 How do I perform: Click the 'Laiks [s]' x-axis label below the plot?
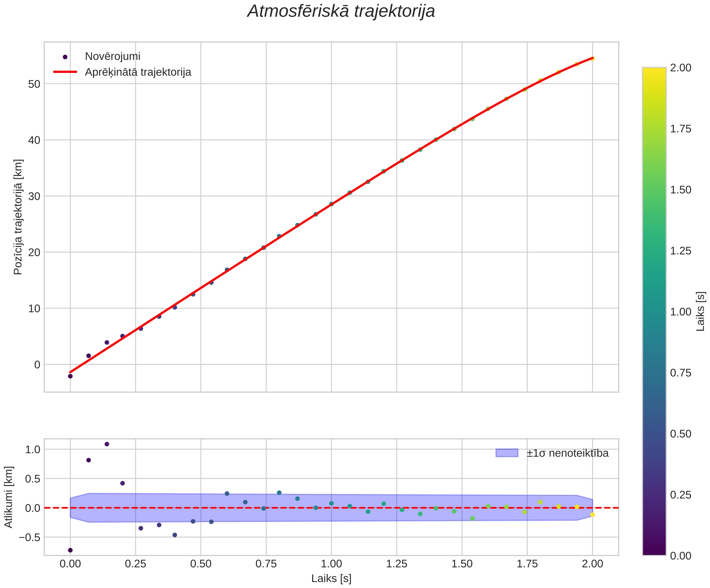331,578
